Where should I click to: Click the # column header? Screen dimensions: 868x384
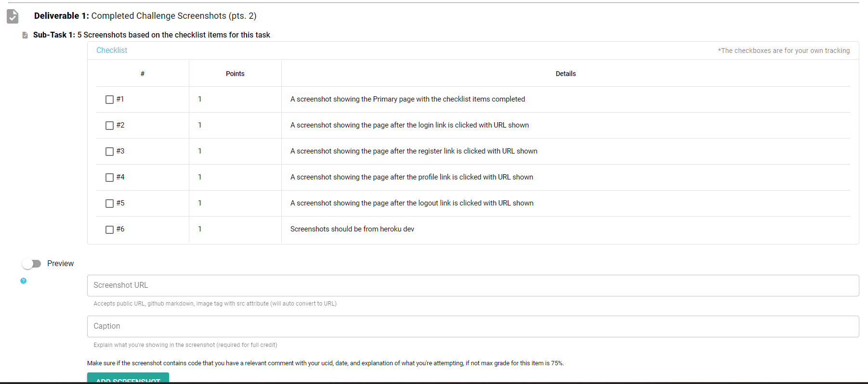point(143,74)
